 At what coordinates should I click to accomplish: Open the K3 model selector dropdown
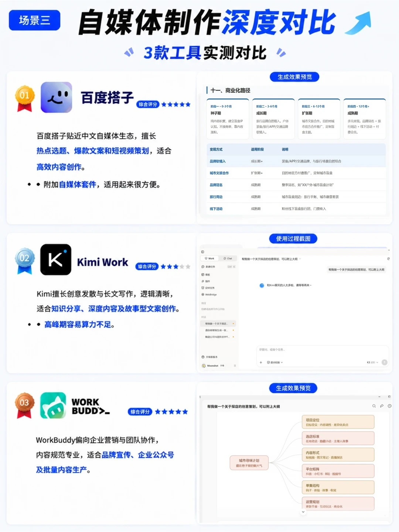[x=372, y=363]
